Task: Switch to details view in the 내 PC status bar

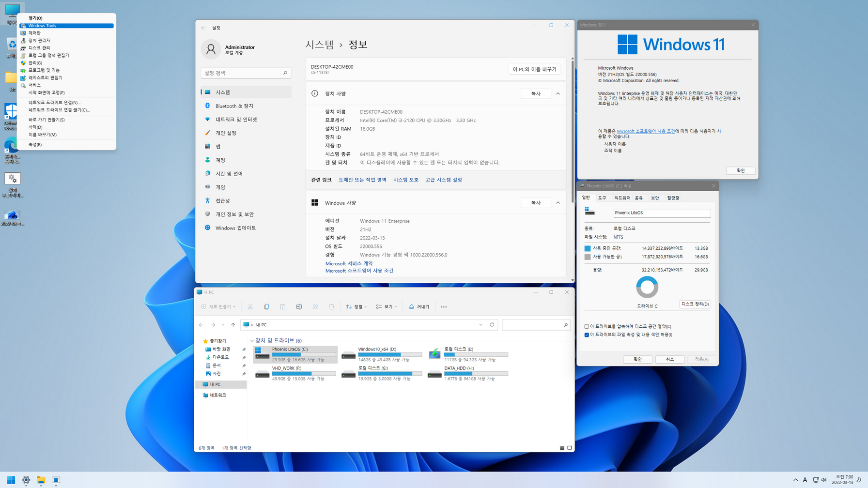Action: pos(562,448)
